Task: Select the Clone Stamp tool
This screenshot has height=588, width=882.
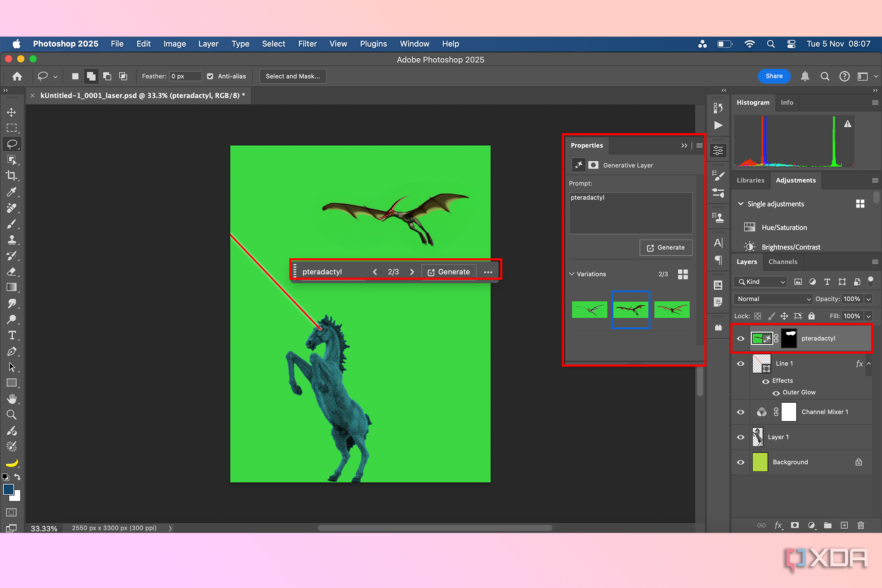Action: click(12, 240)
